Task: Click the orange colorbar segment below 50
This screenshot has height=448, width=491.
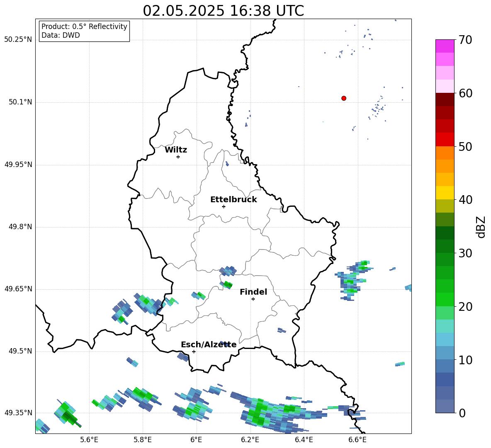Action: [445, 153]
